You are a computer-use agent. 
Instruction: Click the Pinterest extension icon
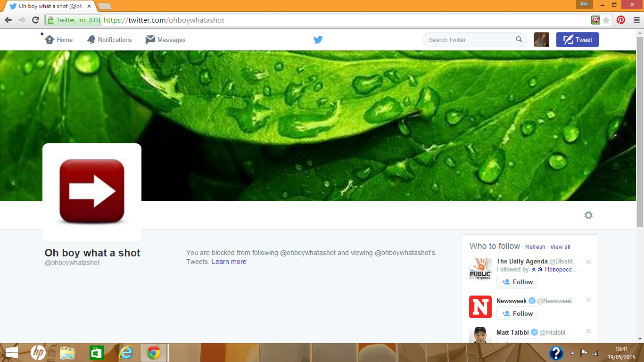621,20
